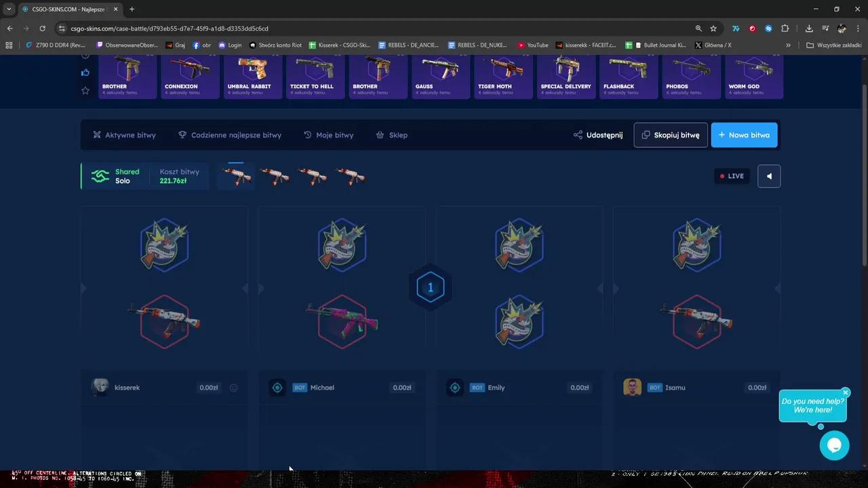The image size is (868, 488).
Task: Click the kisserek player name
Action: point(127,388)
